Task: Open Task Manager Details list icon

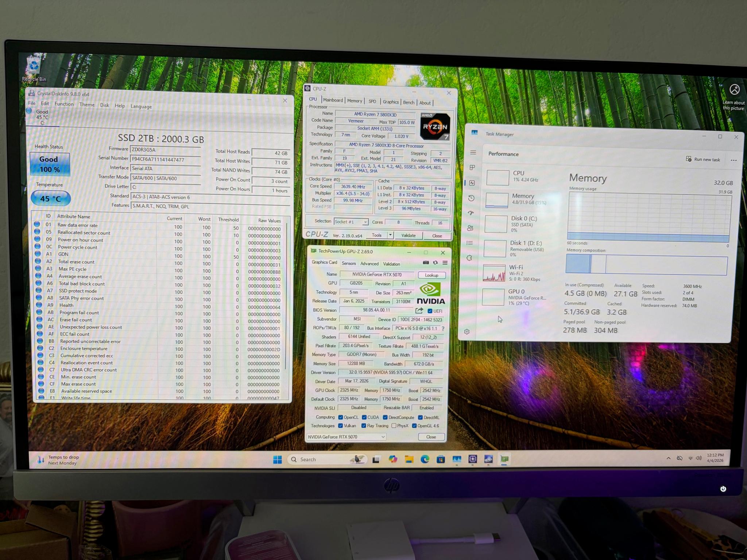Action: click(x=470, y=243)
